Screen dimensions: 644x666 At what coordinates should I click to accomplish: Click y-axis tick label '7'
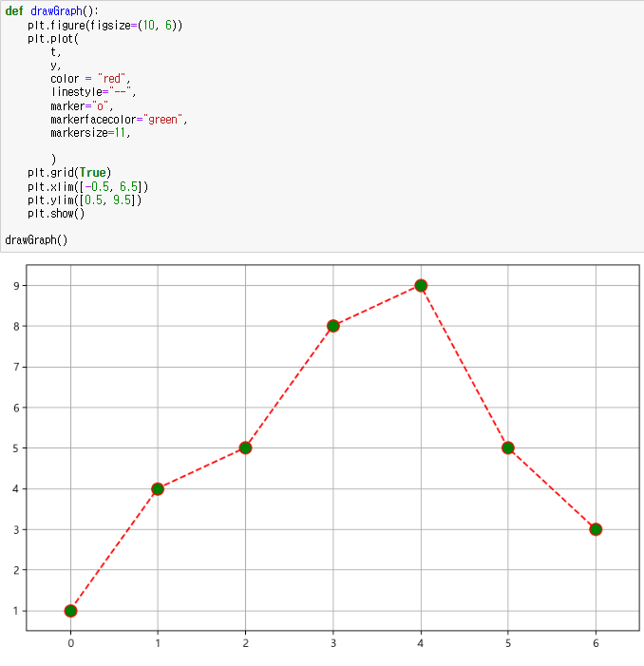16,367
